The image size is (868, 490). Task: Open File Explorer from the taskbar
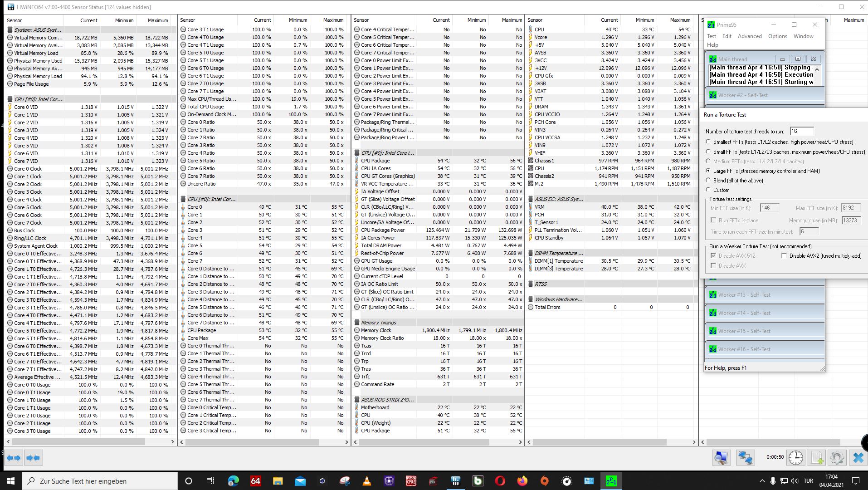coord(278,481)
